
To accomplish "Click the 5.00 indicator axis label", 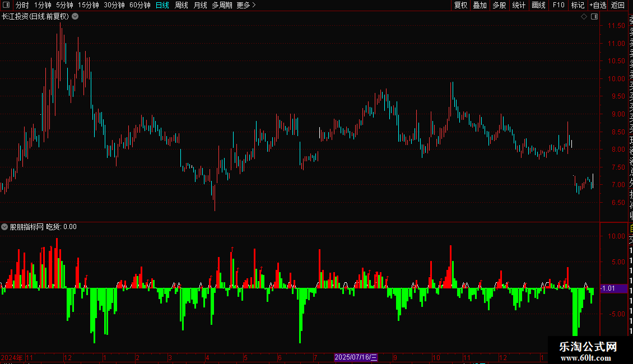I will [618, 262].
